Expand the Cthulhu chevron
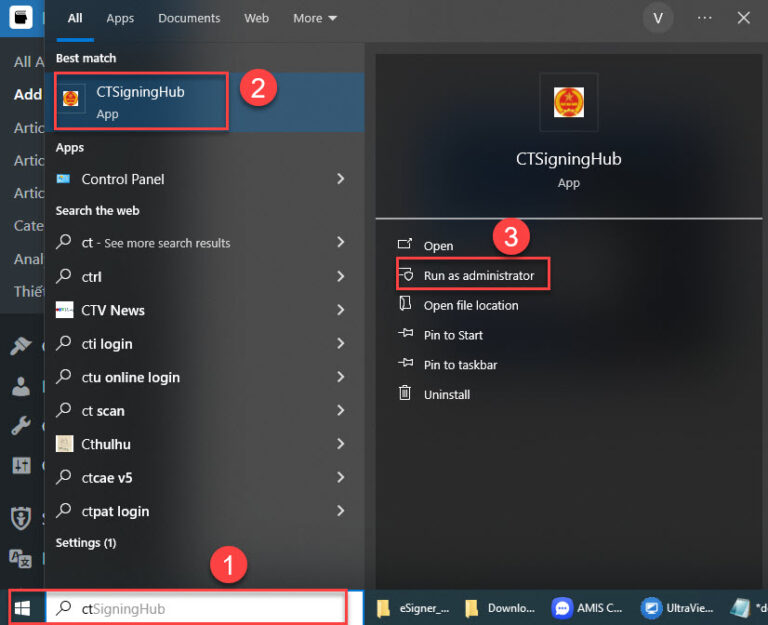The height and width of the screenshot is (625, 768). tap(340, 444)
